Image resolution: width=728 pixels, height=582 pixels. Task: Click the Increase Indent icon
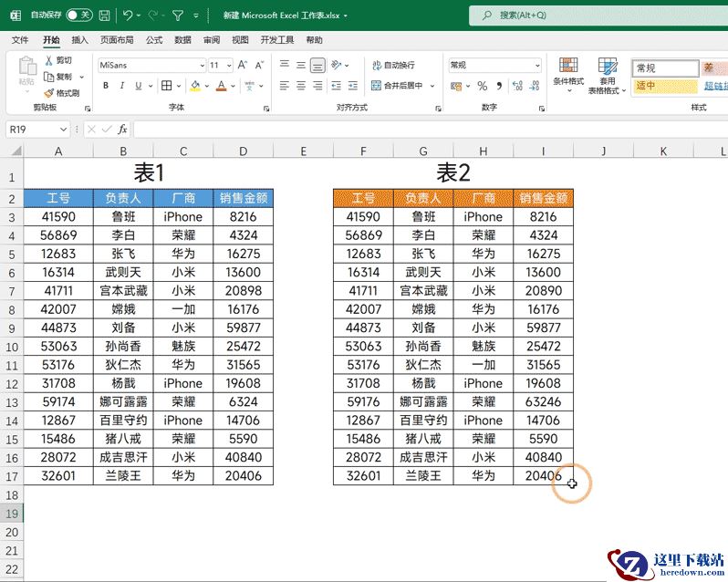353,86
